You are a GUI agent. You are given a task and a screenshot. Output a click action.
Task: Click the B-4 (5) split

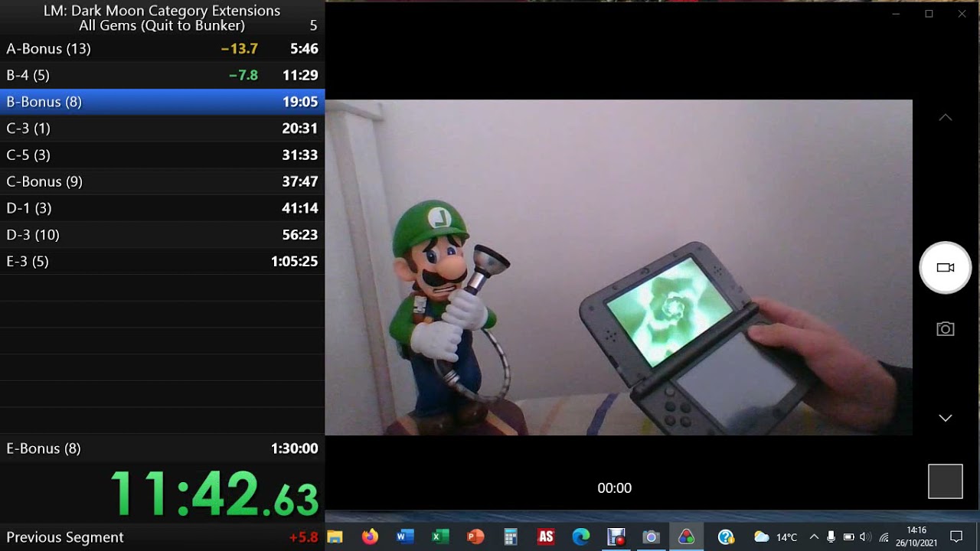point(162,75)
